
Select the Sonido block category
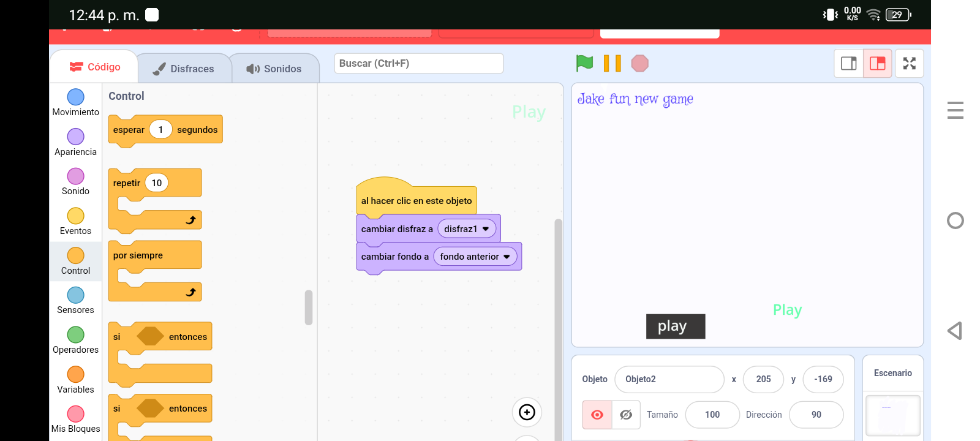[x=75, y=182]
